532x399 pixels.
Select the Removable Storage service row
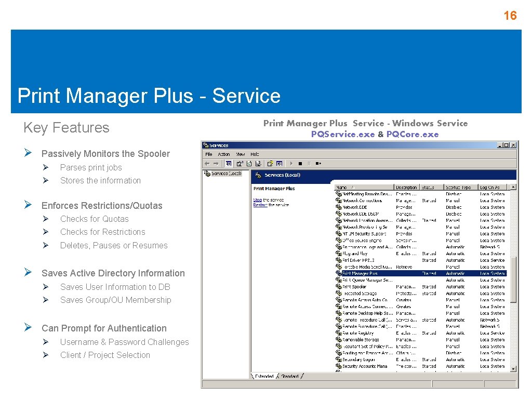(421, 340)
